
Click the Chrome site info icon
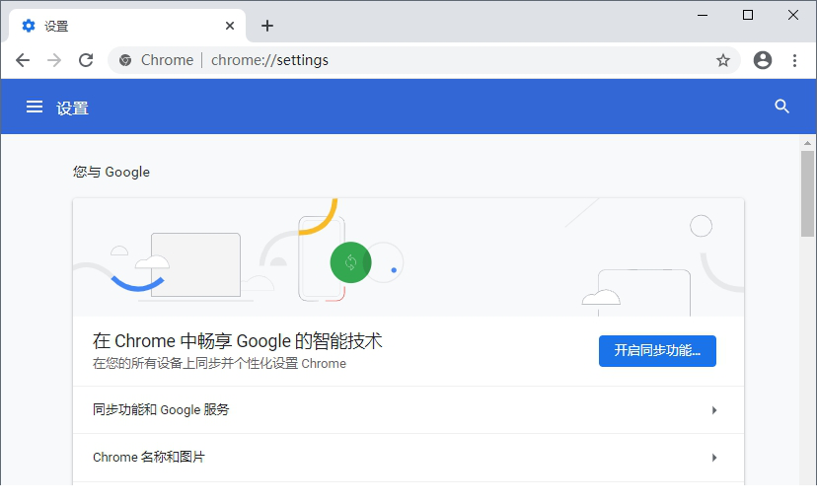125,60
